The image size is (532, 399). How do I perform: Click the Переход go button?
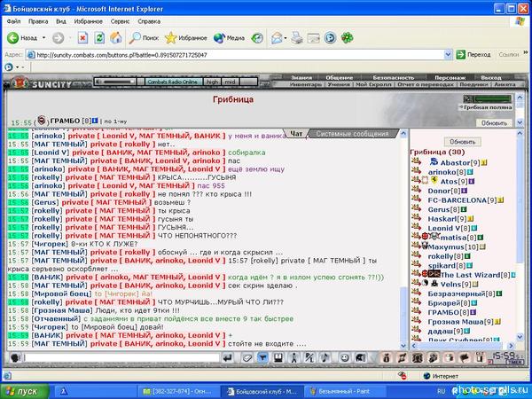tap(473, 54)
